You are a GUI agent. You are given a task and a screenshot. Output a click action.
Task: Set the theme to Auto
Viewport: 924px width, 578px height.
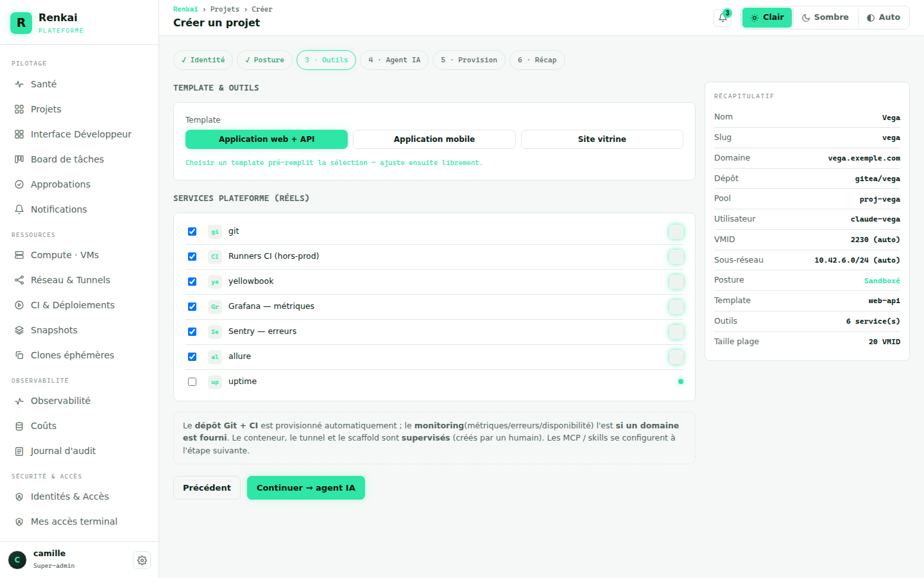point(883,17)
